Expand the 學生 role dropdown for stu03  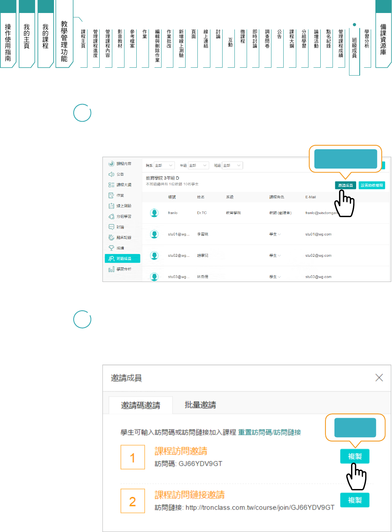click(x=275, y=277)
